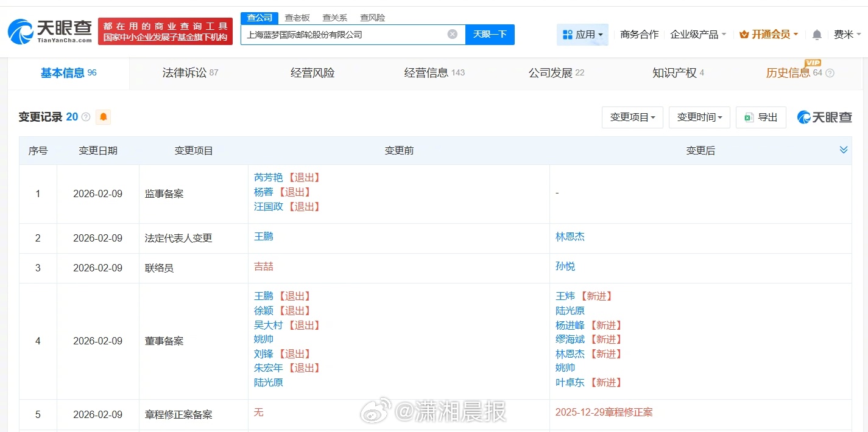868x432 pixels.
Task: Switch to the 查老板 search tab
Action: (x=297, y=18)
